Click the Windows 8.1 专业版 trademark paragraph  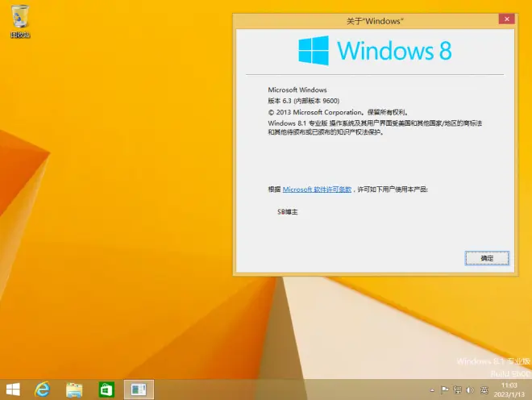(x=375, y=127)
